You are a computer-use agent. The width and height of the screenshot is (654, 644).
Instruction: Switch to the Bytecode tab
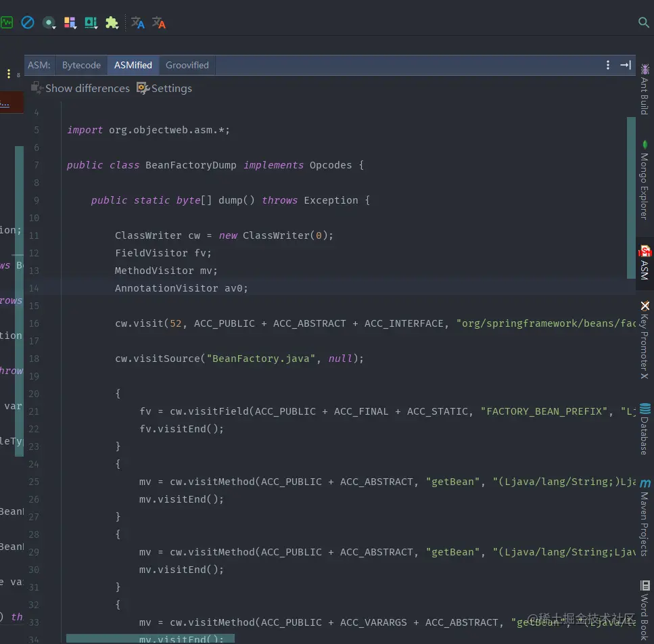81,65
